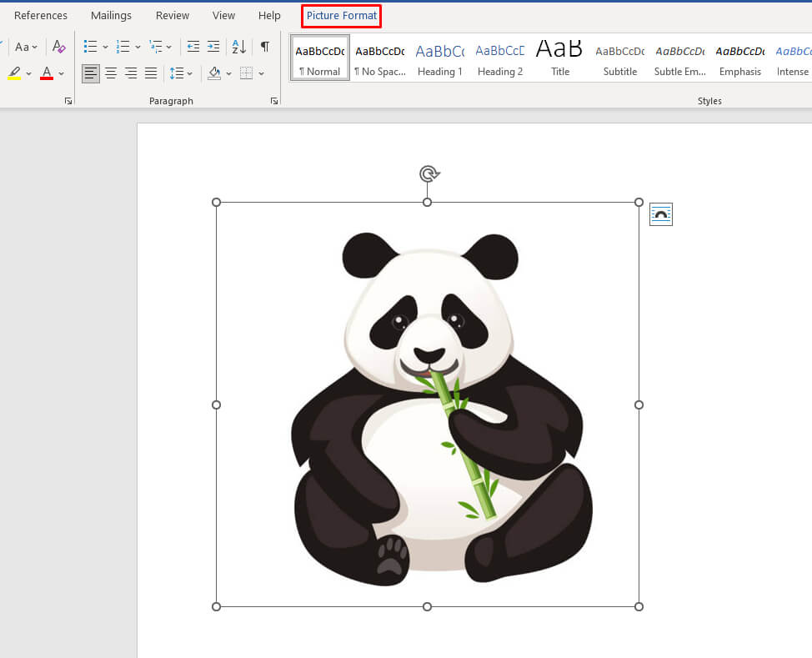Click the panda picture in the document
This screenshot has height=658, width=812.
tap(428, 404)
